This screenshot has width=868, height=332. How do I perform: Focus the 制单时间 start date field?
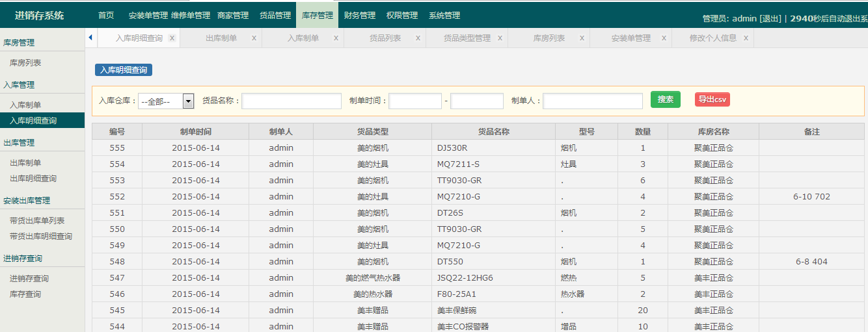[x=415, y=101]
